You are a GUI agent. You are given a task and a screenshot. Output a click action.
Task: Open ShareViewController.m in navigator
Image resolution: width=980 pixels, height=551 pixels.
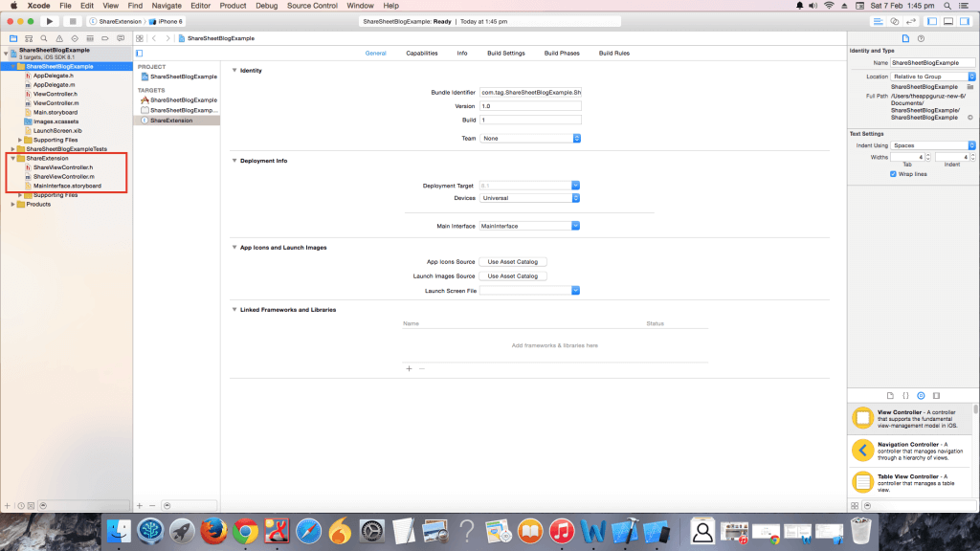[64, 177]
